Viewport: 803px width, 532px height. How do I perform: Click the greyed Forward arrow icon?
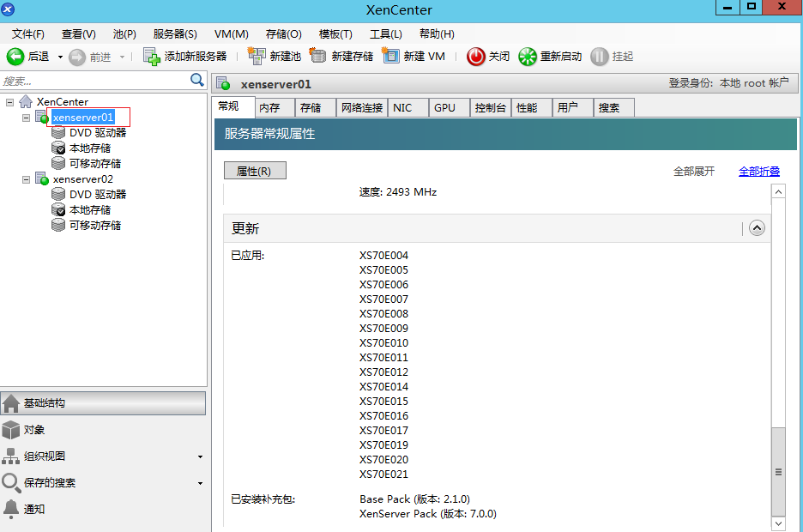tap(77, 57)
